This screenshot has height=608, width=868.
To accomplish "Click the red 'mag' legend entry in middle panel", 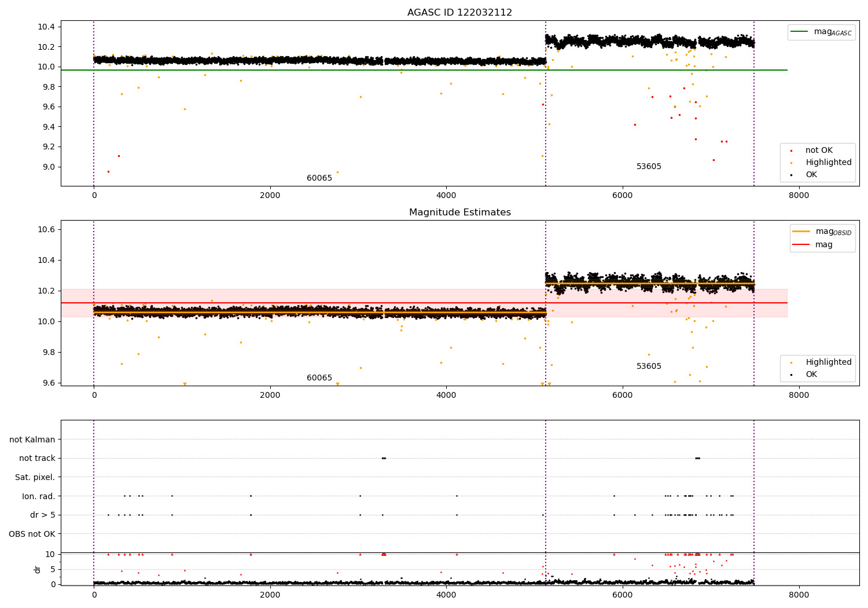I will point(824,245).
